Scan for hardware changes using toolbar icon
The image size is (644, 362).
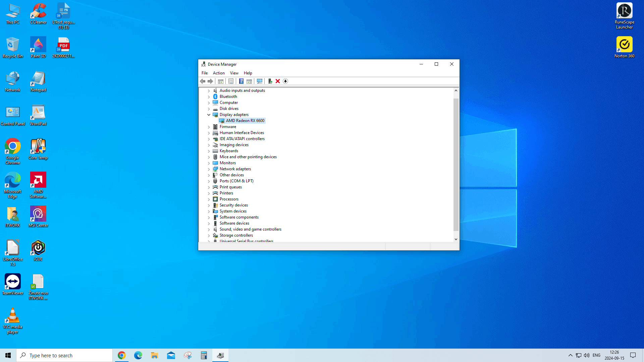(260, 81)
